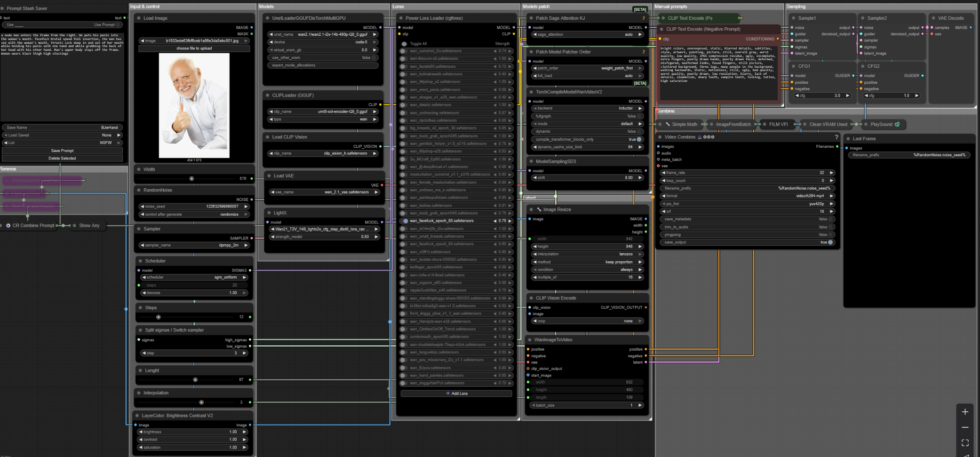
Task: Open the crop dropdown in CLIP Vision Encode
Action: coord(587,321)
